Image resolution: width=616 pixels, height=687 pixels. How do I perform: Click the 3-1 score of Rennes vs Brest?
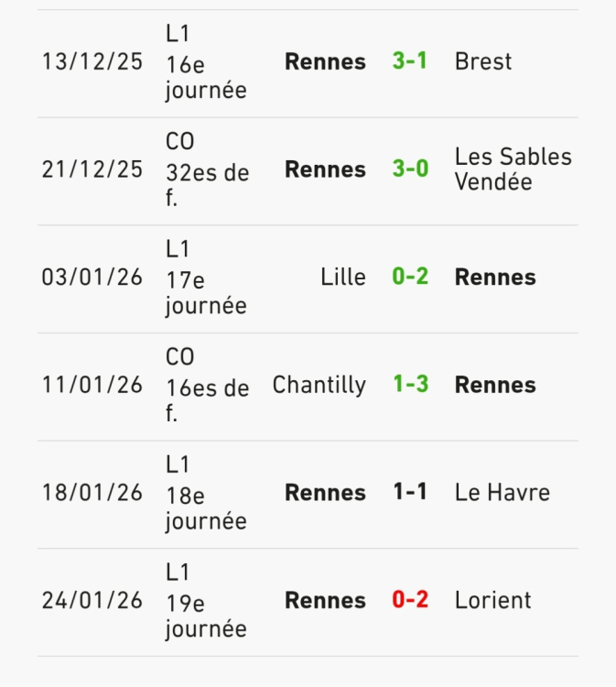pyautogui.click(x=409, y=61)
